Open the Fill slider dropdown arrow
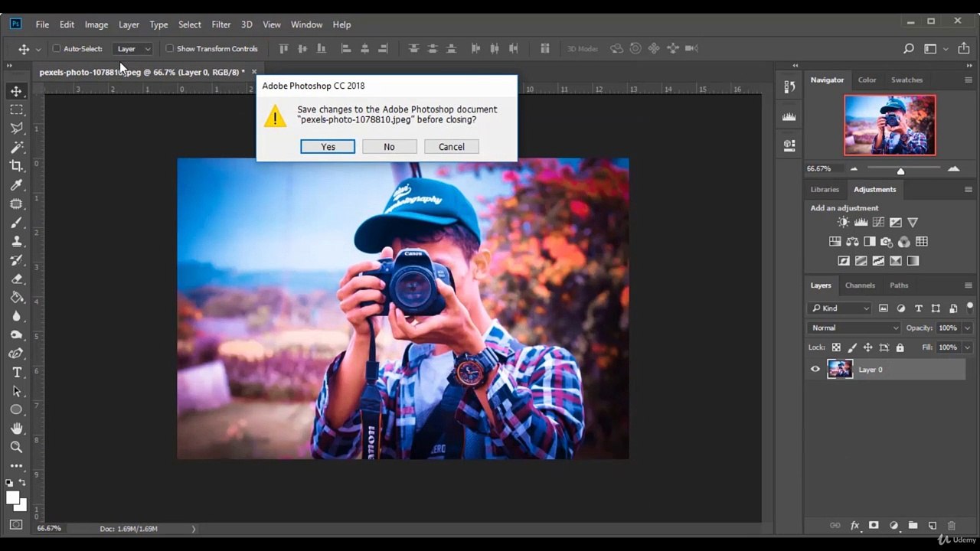 pyautogui.click(x=967, y=347)
